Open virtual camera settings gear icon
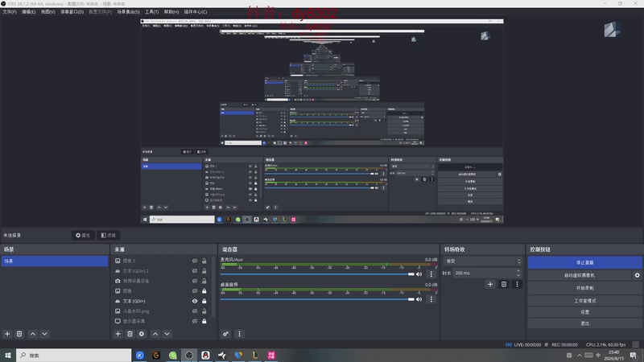644x362 pixels. tap(637, 275)
